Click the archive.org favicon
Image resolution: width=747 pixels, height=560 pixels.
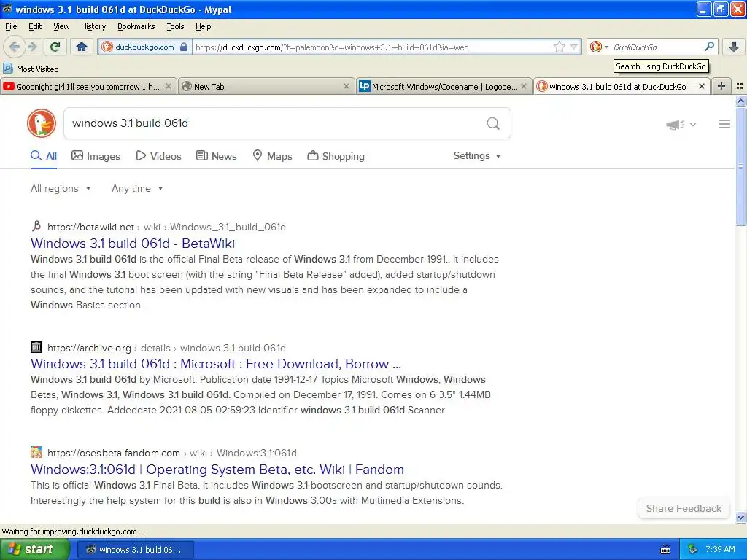(36, 347)
